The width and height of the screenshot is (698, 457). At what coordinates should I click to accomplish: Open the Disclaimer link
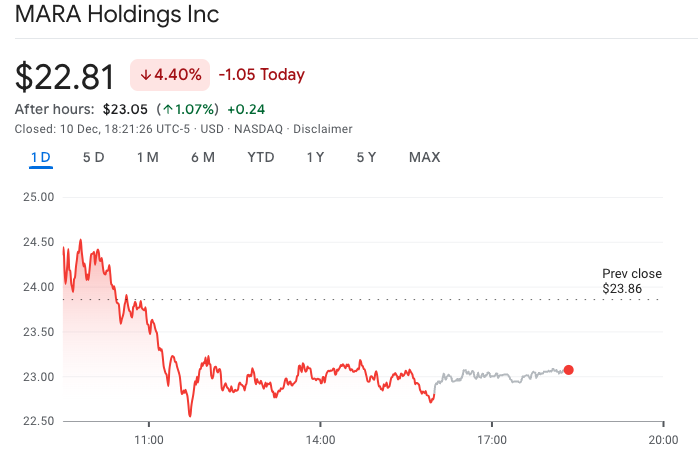click(322, 129)
